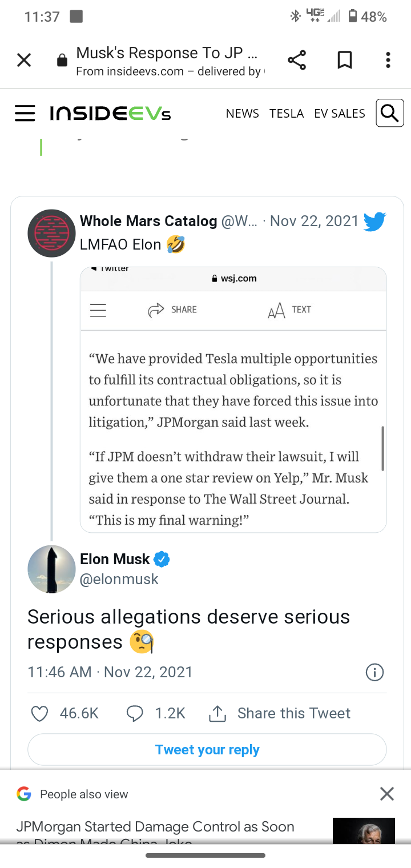
Task: Dismiss the People also view panel
Action: coord(386,793)
